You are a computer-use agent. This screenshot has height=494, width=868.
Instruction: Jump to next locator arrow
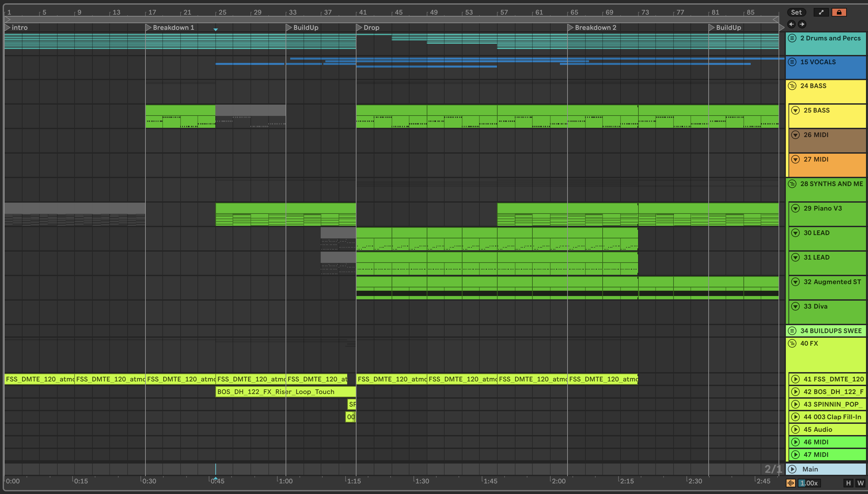[802, 24]
